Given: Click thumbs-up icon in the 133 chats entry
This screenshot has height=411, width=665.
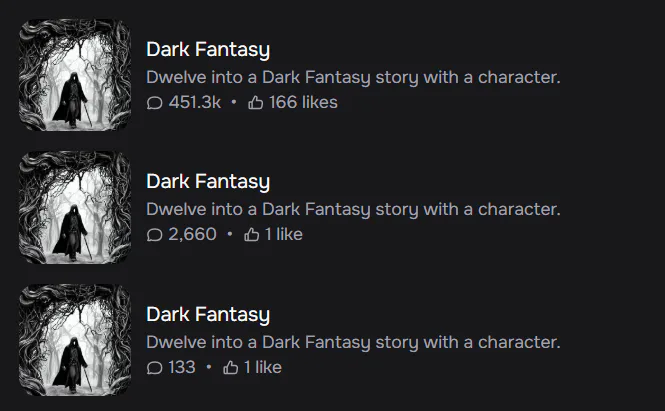Looking at the screenshot, I should click(x=230, y=367).
